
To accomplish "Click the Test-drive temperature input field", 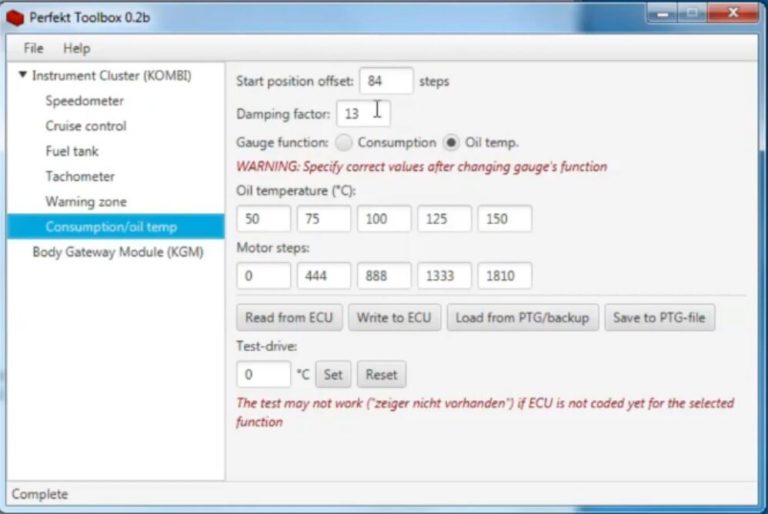I will [263, 375].
